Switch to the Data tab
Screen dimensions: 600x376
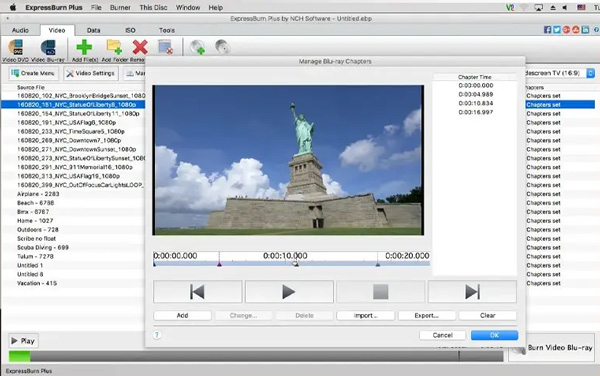[x=93, y=30]
